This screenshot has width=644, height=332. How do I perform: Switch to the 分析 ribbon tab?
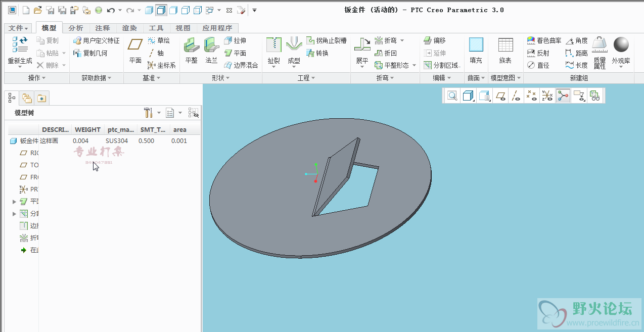[x=76, y=28]
